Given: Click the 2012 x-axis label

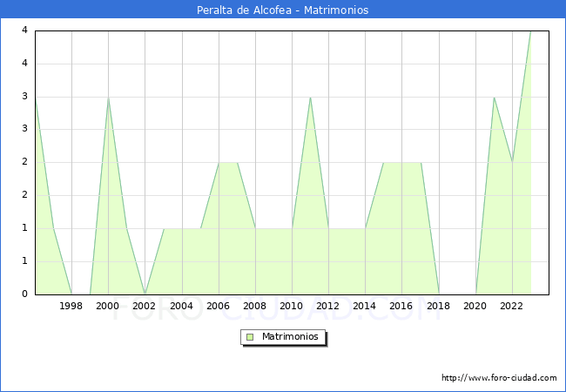Looking at the screenshot, I should (x=327, y=306).
